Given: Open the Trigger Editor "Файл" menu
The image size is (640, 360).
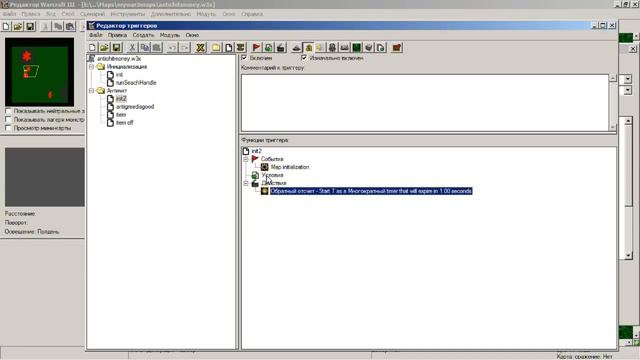Looking at the screenshot, I should coord(96,35).
